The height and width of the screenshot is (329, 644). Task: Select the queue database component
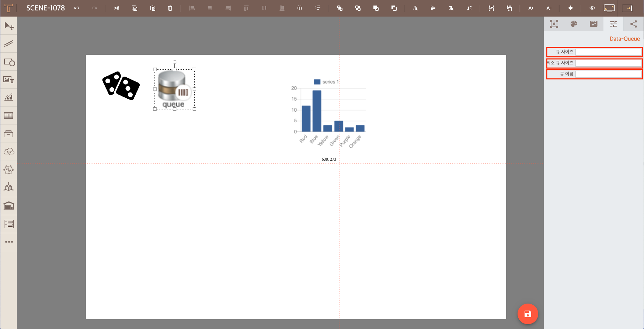click(x=174, y=89)
